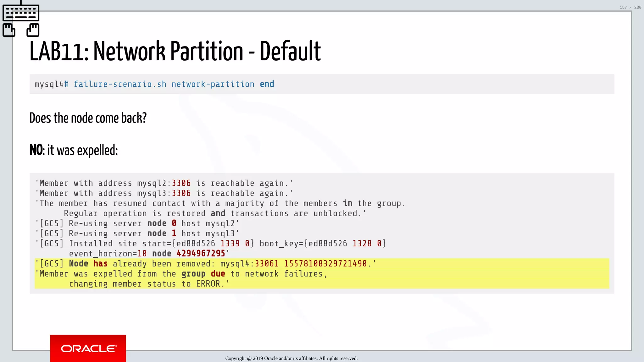Click the slide number 157 / 230

point(630,7)
